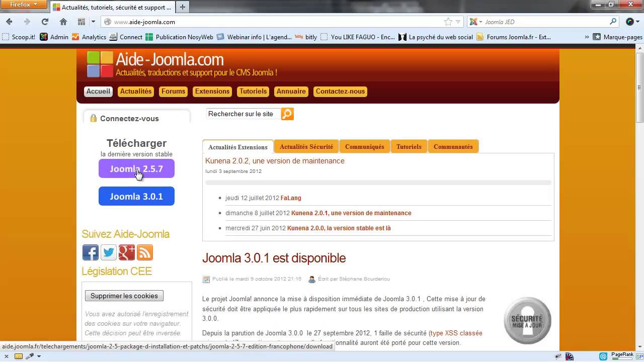Open La psyché du web social bookmark

(436, 37)
